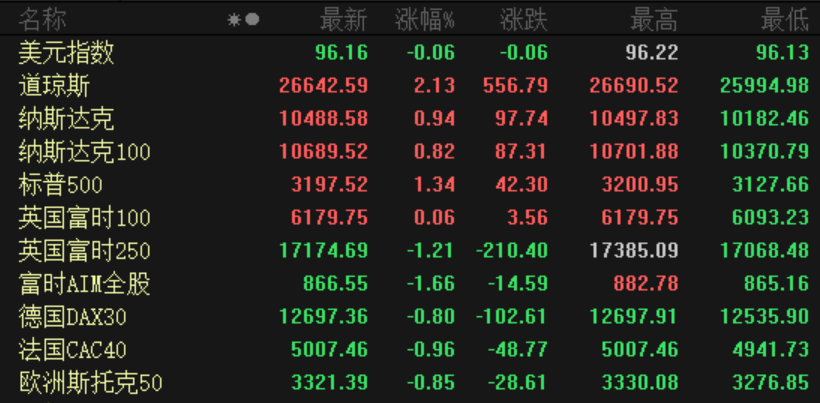Sort by the 涨跌 column header
Screen dimensions: 820x403
coord(523,19)
